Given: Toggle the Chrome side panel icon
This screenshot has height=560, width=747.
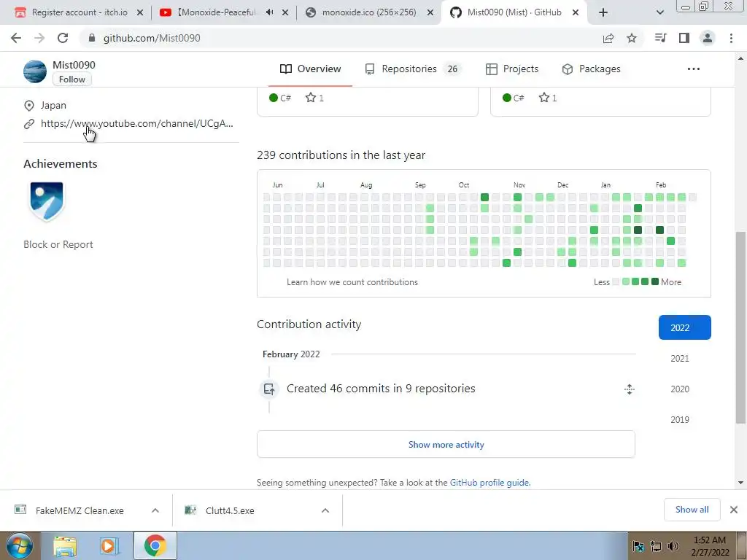Looking at the screenshot, I should click(684, 38).
